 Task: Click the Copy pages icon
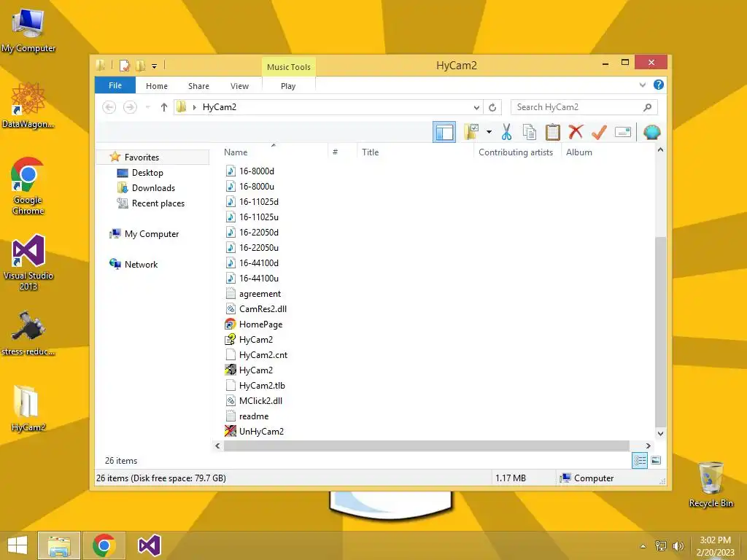pos(530,132)
